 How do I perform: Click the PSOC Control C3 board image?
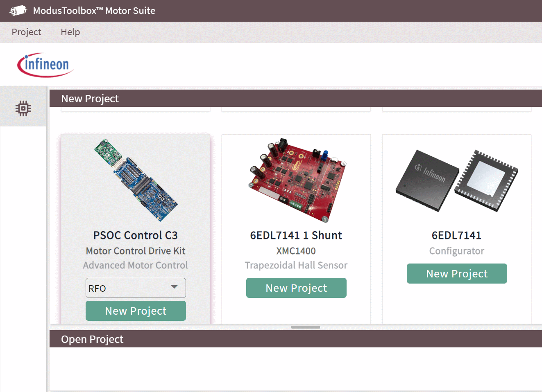136,180
